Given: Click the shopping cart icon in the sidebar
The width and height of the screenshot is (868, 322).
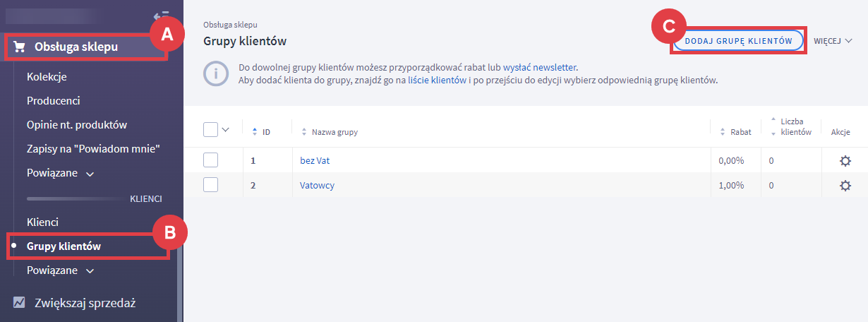Looking at the screenshot, I should 20,47.
